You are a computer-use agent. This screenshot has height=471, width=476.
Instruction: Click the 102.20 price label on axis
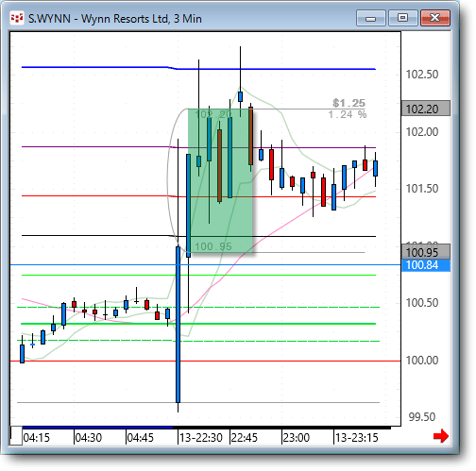(x=426, y=109)
